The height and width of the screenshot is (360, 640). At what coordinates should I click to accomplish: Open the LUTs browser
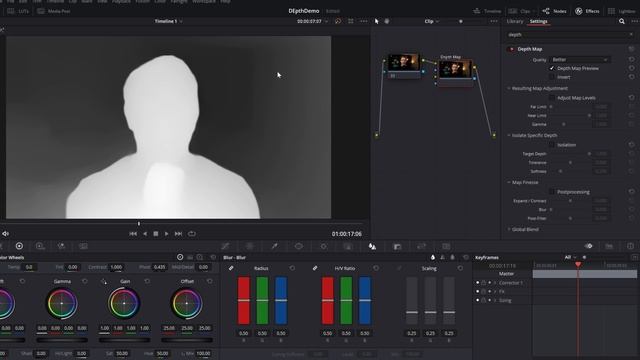pos(18,11)
